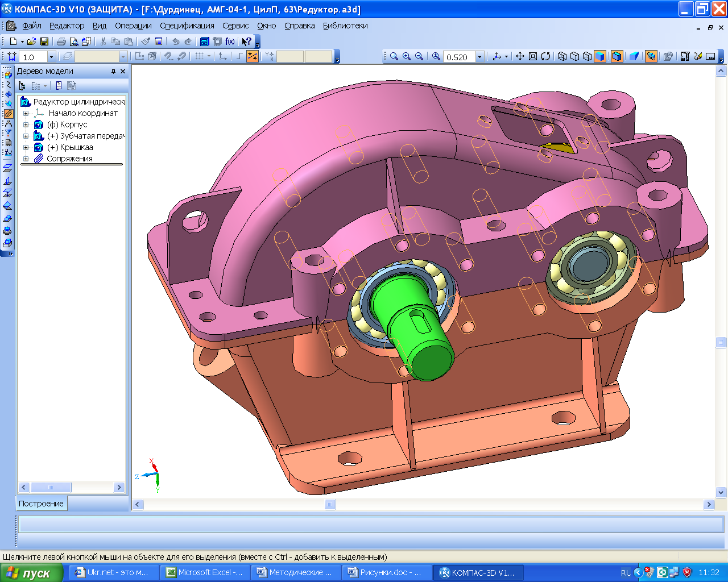Switch to thin hidden lines display
This screenshot has height=582, width=728.
(x=587, y=57)
